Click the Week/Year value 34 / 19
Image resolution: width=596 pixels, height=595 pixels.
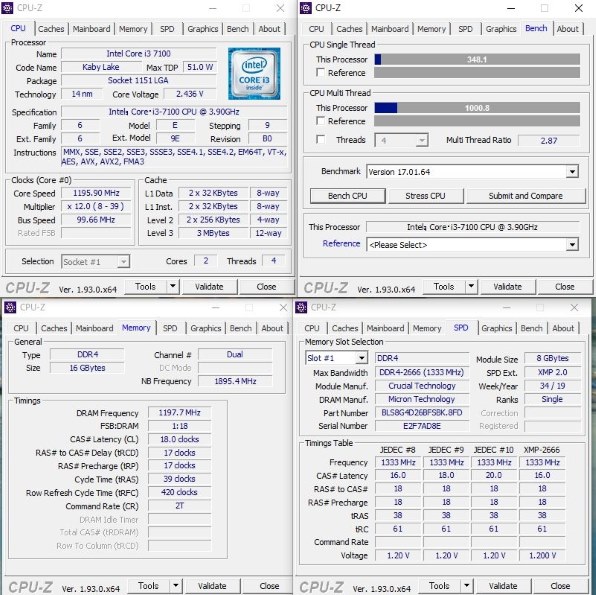point(552,386)
